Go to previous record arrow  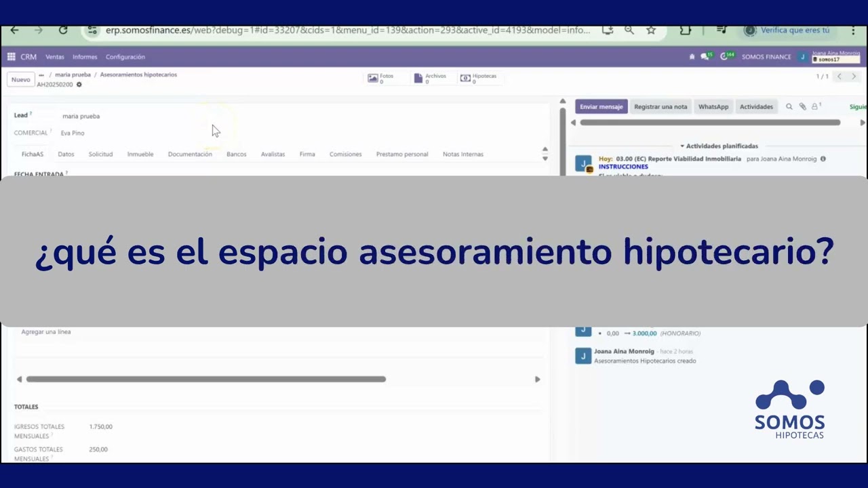point(840,77)
